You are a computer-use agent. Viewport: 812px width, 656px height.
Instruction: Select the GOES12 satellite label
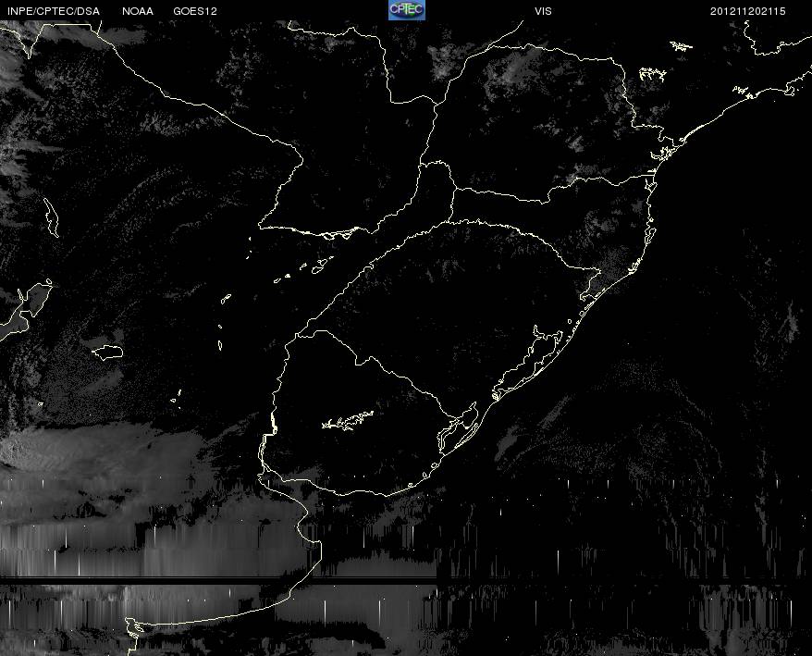pyautogui.click(x=195, y=11)
